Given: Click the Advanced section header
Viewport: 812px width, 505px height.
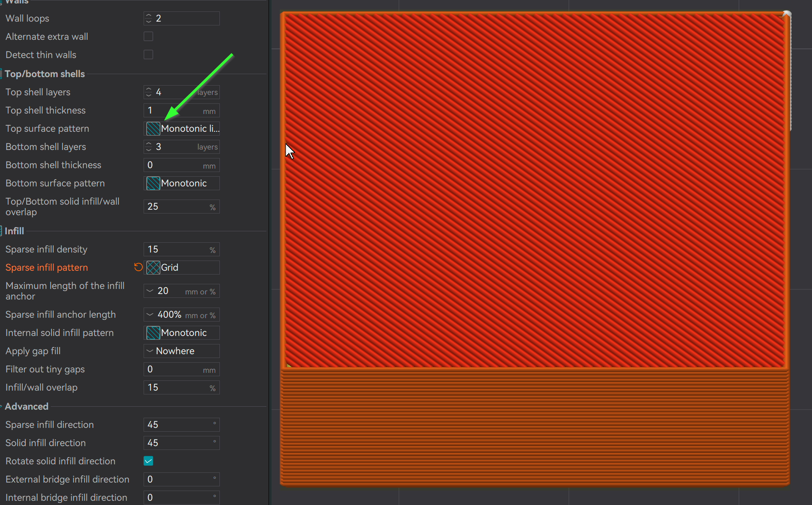Looking at the screenshot, I should coord(27,406).
